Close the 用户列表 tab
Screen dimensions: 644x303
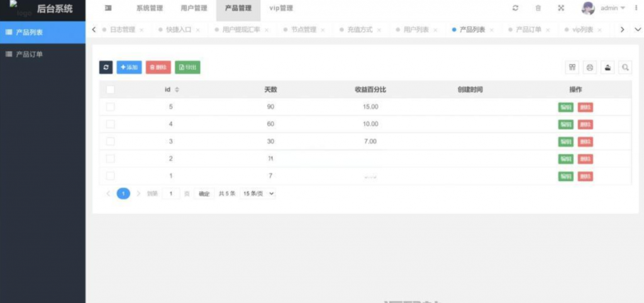click(x=435, y=30)
